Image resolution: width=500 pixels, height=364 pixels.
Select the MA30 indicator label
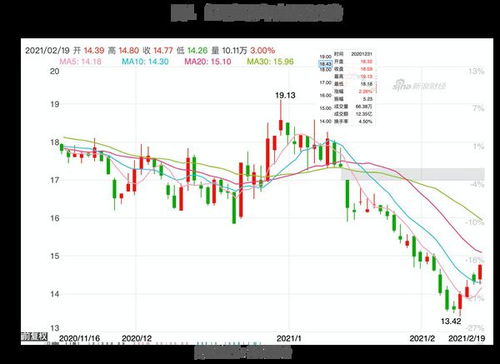pos(270,61)
